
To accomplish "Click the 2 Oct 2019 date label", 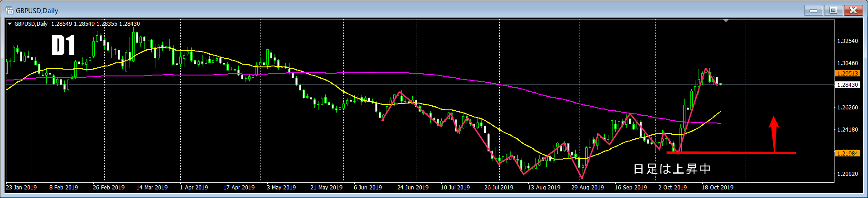I will (672, 187).
